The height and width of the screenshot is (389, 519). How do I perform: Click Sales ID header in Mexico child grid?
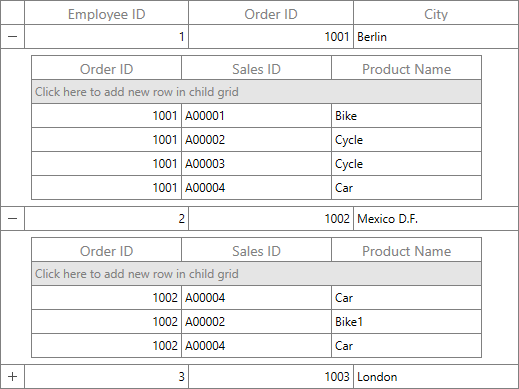pyautogui.click(x=256, y=251)
